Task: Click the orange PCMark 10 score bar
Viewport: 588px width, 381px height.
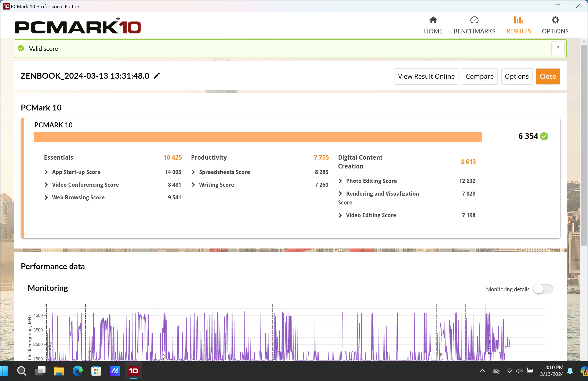Action: [258, 137]
